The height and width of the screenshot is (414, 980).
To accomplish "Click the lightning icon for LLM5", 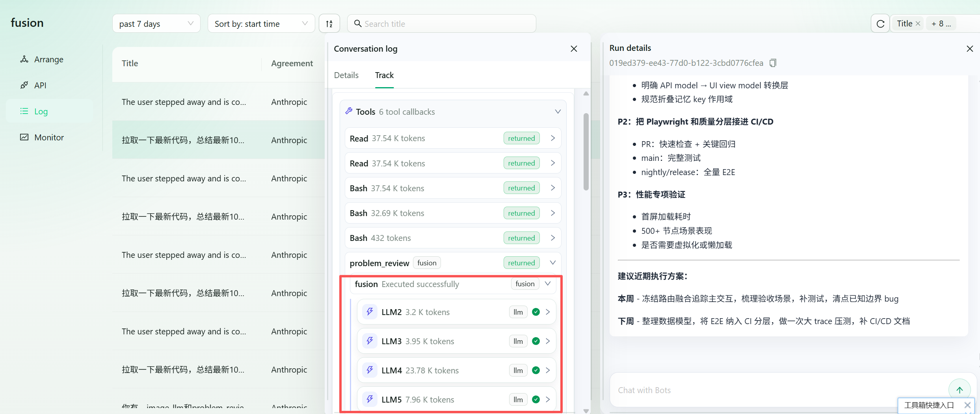I will point(370,399).
